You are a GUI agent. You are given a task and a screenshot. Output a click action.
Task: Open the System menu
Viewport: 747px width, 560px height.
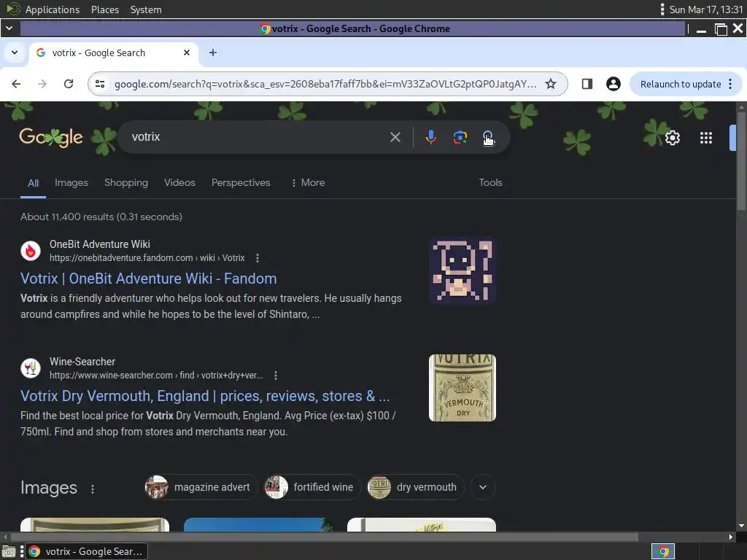tap(146, 9)
